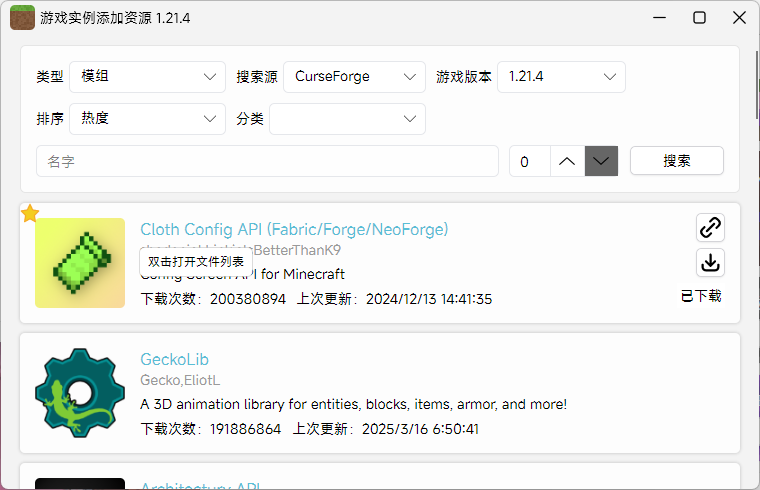Open the 搜索源 CurseForge dropdown
Screen dimensions: 760x490
click(354, 77)
